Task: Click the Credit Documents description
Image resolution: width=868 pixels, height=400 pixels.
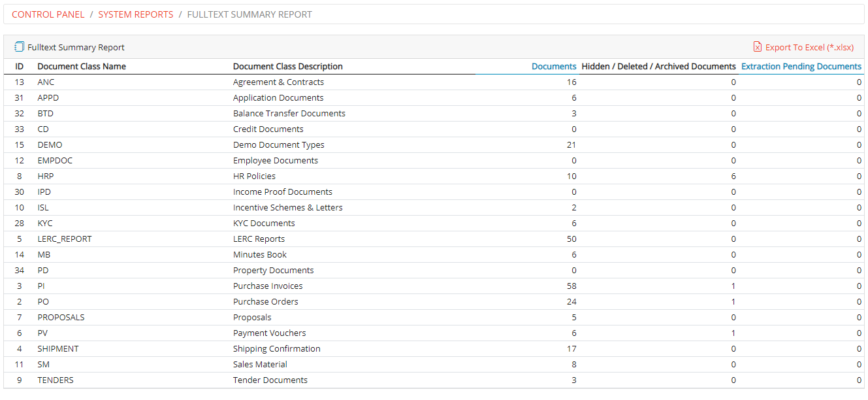Action: [x=268, y=129]
